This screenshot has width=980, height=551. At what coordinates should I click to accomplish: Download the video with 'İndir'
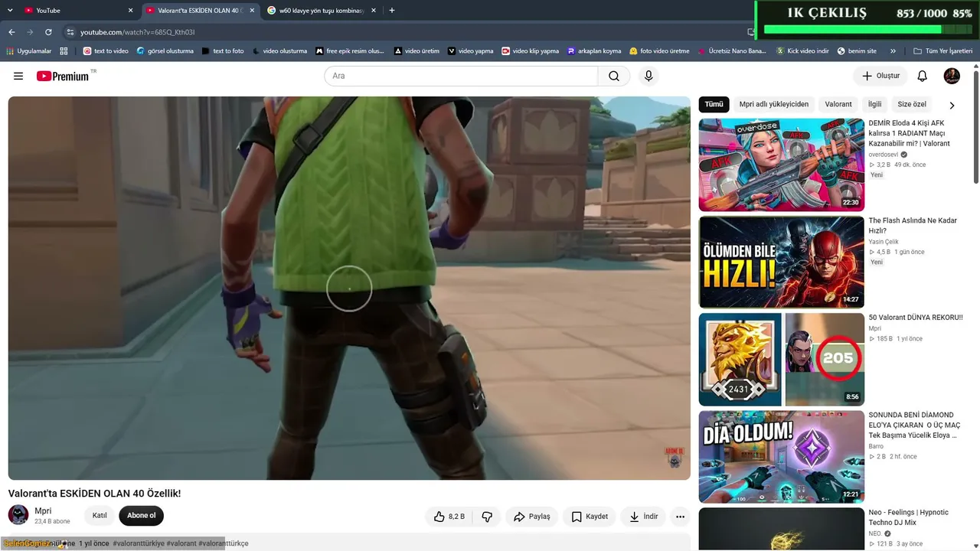[x=643, y=517]
